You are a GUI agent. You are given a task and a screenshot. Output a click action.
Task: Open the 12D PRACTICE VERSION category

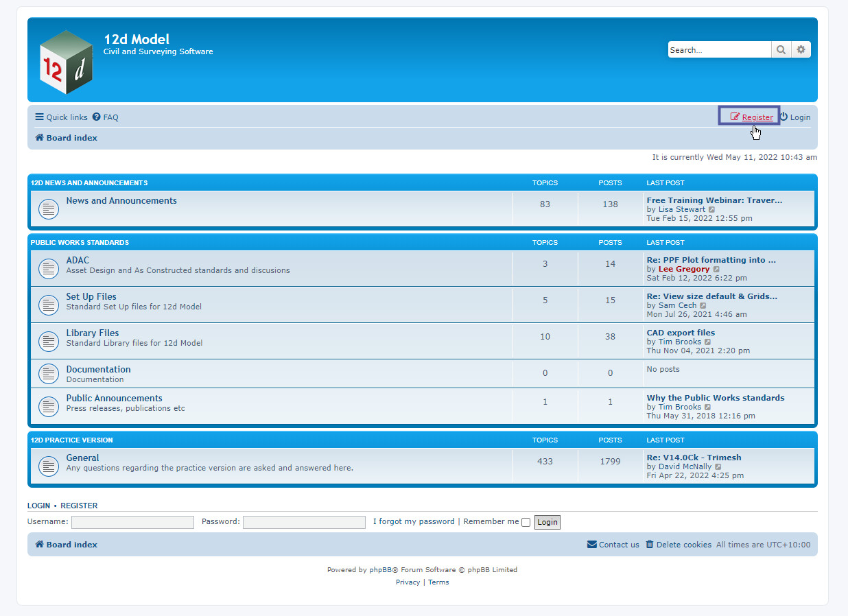tap(71, 440)
